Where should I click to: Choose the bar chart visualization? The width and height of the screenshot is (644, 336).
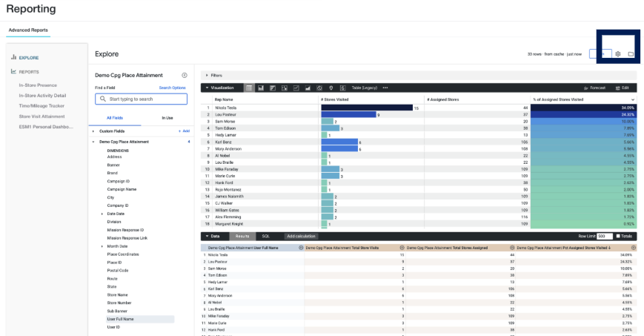[273, 88]
